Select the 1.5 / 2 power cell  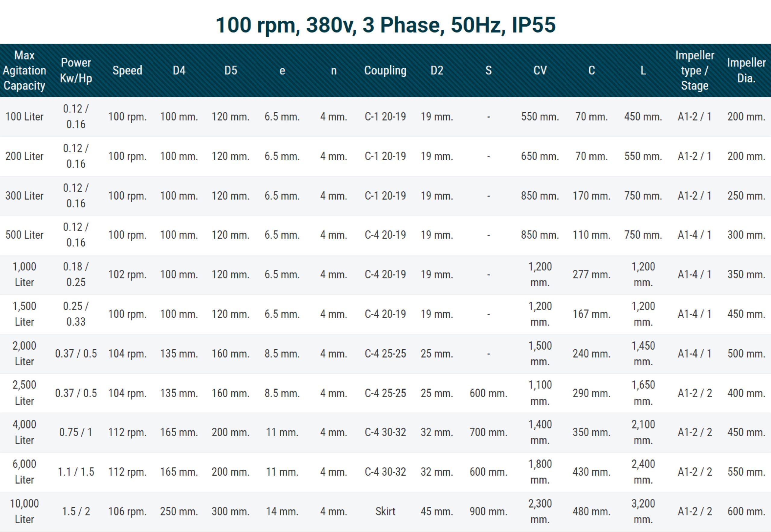[x=76, y=511]
